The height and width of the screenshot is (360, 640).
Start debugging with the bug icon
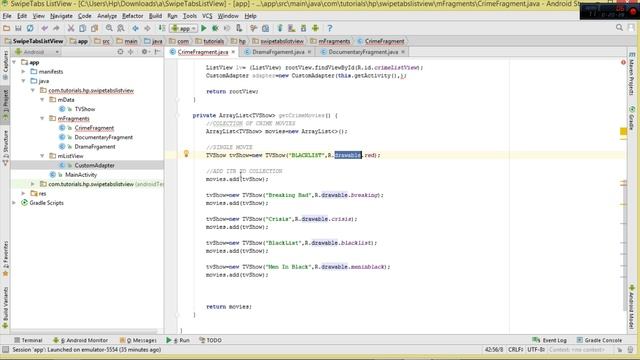pos(215,28)
